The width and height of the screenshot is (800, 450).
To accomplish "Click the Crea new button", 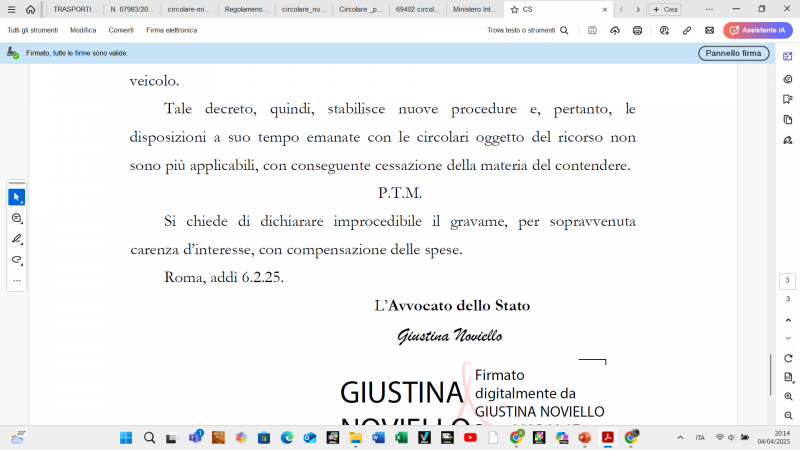I will coord(665,9).
